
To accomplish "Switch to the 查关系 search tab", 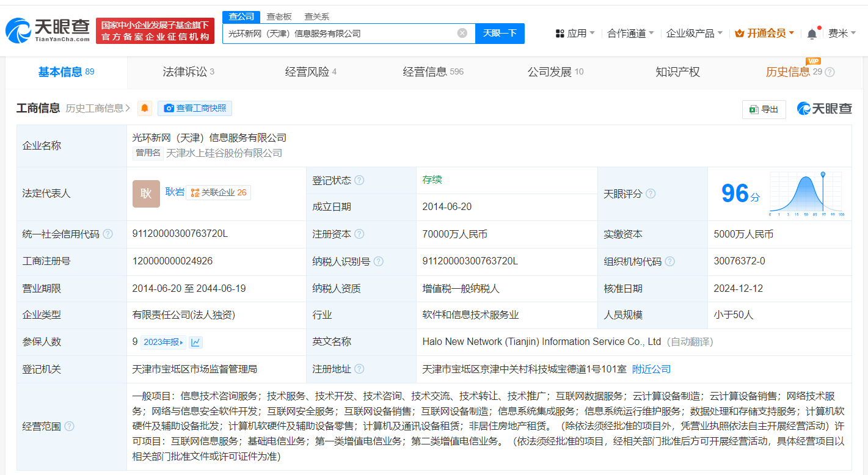I will (316, 16).
